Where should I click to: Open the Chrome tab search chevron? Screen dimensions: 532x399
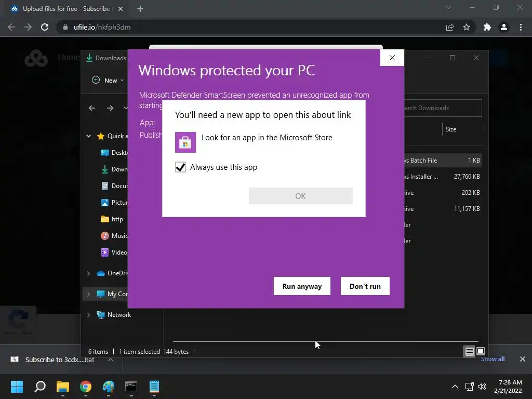tap(448, 7)
